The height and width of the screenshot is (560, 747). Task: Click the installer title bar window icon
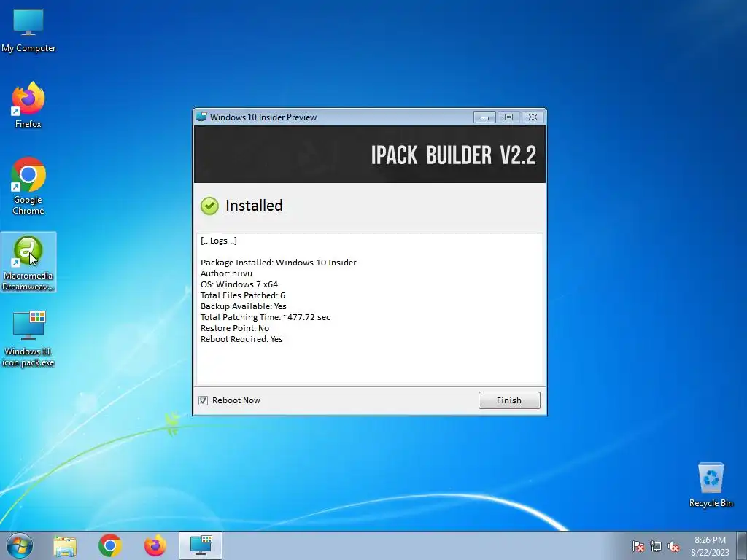(201, 117)
